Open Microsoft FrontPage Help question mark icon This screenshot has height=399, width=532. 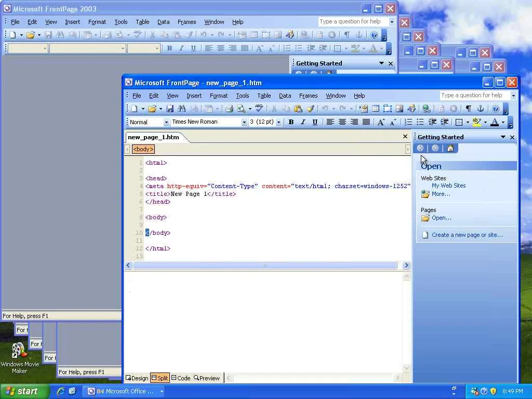(495, 109)
